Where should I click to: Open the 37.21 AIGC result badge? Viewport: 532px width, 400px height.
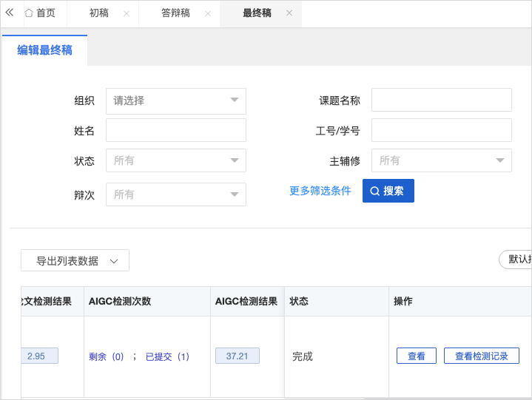pyautogui.click(x=238, y=356)
